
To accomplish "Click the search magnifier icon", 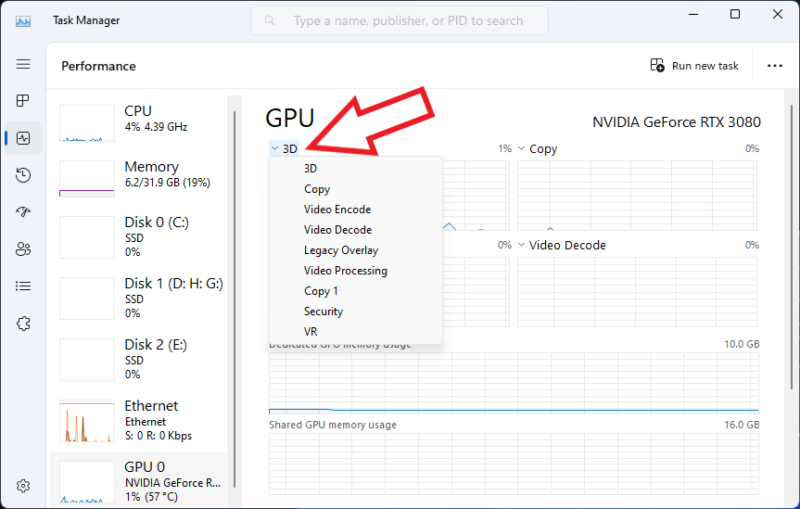I will [269, 21].
